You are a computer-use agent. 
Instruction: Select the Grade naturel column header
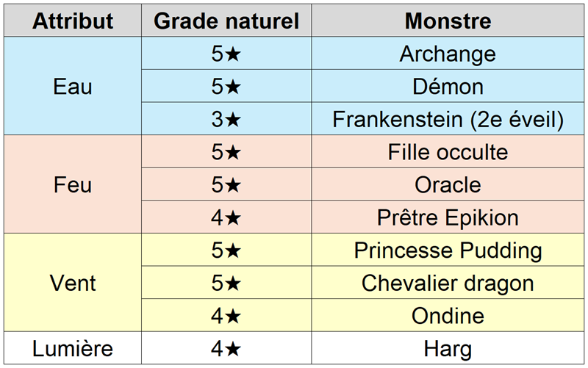point(226,21)
